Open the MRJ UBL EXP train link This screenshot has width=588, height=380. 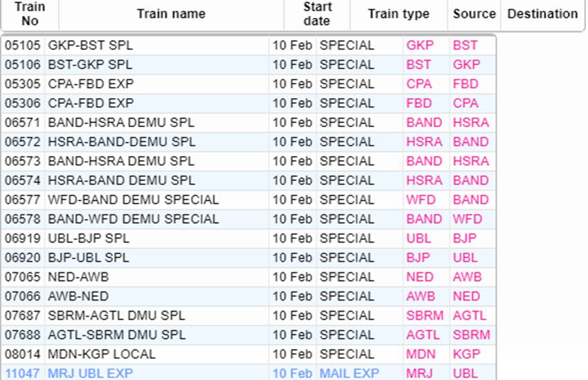91,373
